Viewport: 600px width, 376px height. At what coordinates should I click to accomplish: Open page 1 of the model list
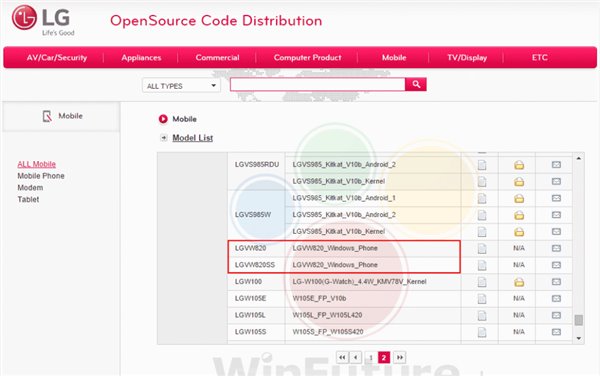click(x=370, y=358)
